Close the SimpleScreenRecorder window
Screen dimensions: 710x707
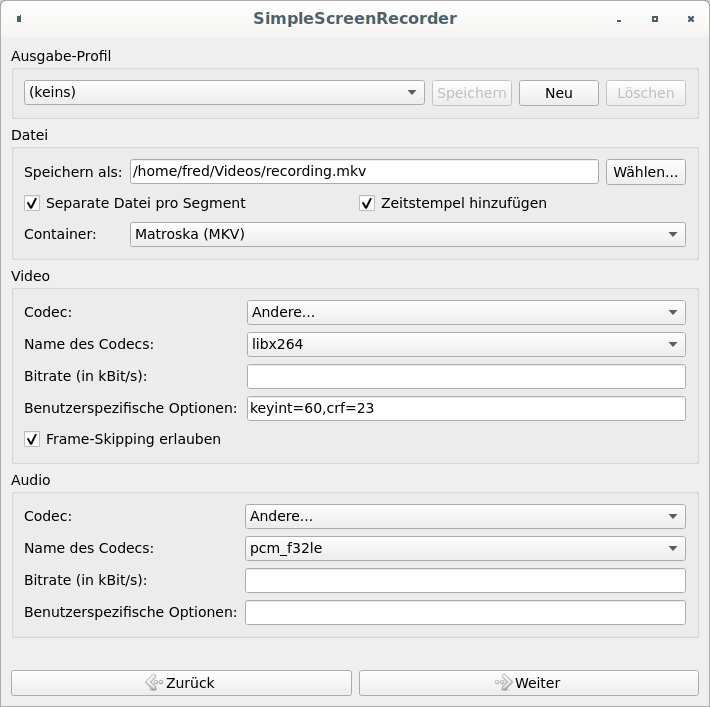click(691, 19)
